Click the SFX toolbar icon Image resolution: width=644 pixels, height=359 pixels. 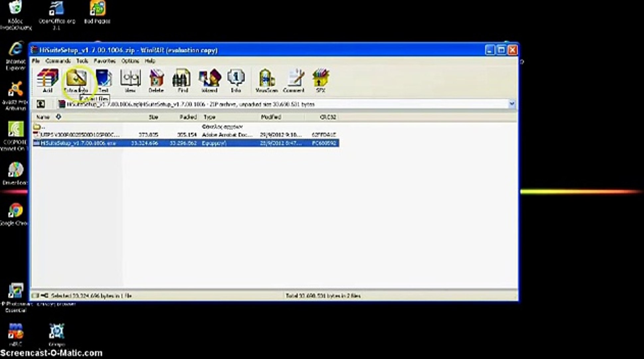click(x=321, y=80)
